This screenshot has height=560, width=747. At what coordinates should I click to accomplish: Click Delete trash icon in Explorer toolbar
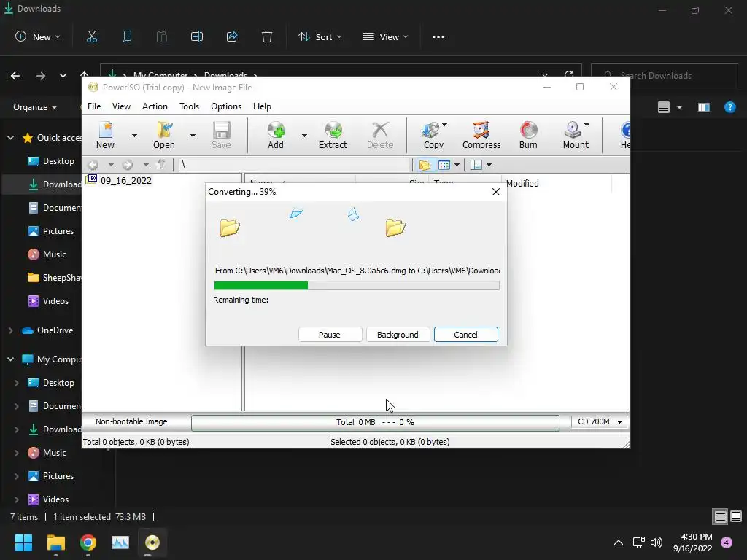(x=267, y=36)
